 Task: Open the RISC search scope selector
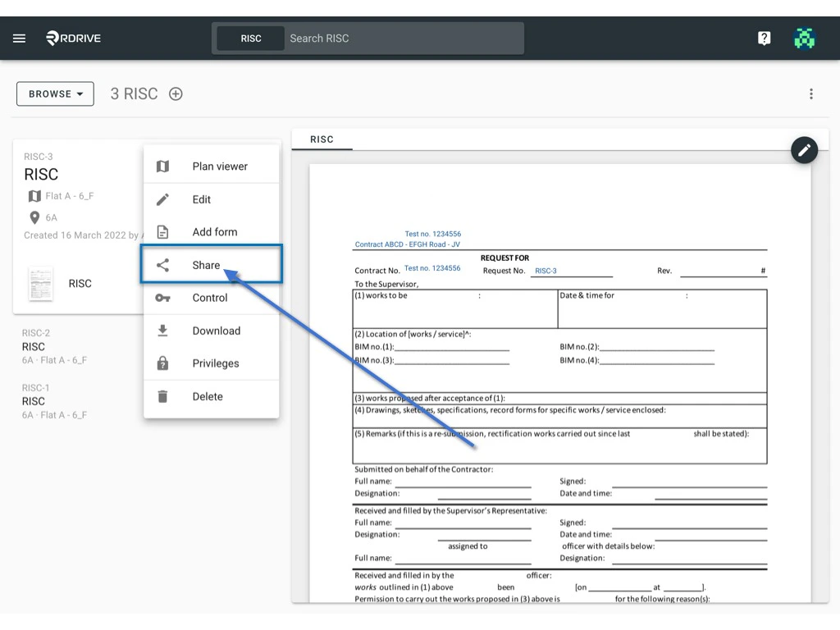tap(249, 38)
